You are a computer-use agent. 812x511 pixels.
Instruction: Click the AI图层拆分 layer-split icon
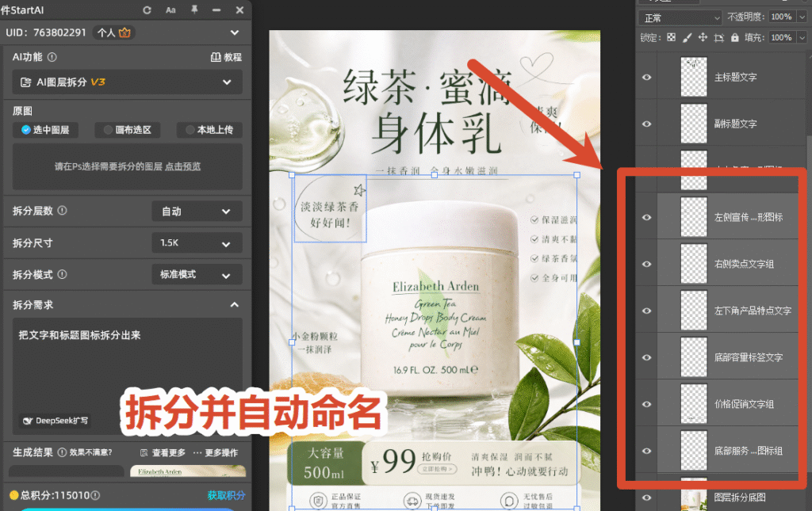[x=25, y=82]
